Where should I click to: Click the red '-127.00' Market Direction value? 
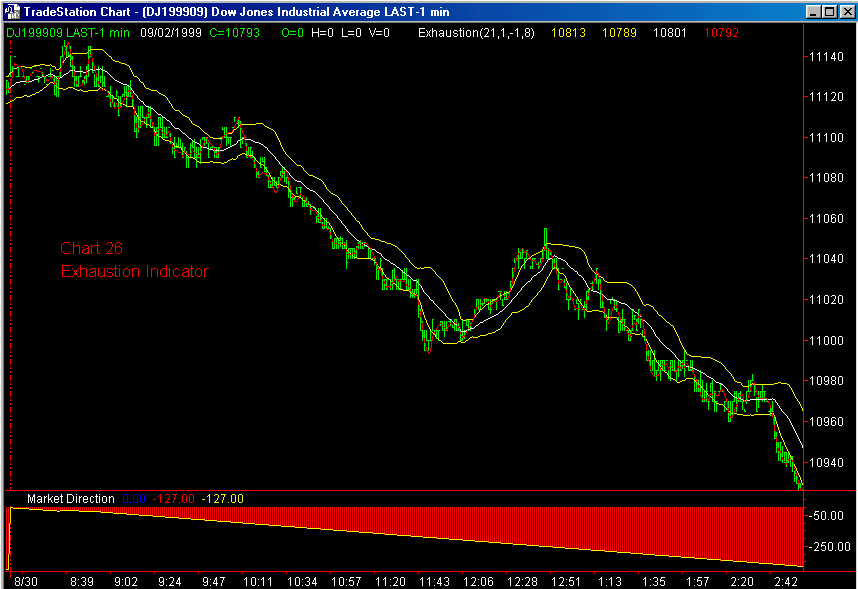point(173,499)
